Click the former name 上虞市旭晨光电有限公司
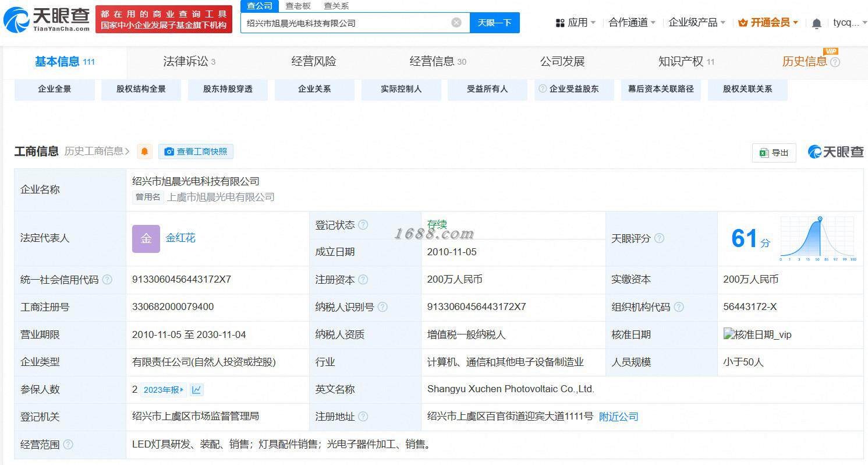Viewport: 868px width, 465px height. pos(221,197)
